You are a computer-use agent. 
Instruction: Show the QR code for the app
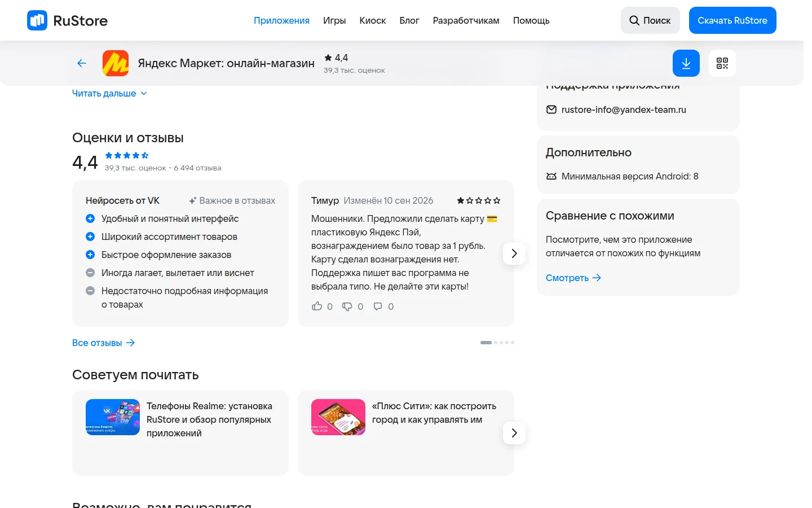[x=722, y=63]
